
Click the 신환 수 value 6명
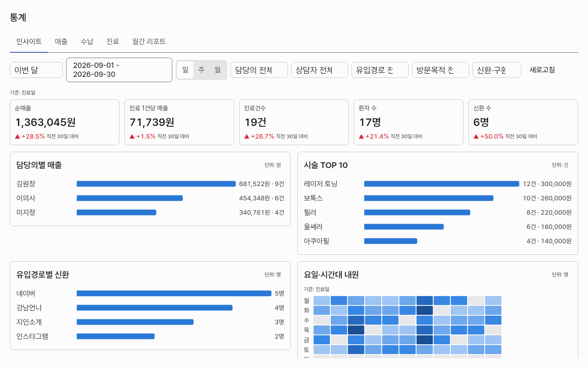click(481, 122)
